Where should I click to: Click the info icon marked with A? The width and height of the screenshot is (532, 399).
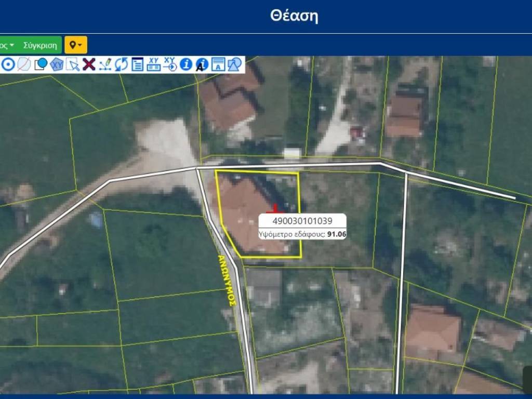coord(202,64)
